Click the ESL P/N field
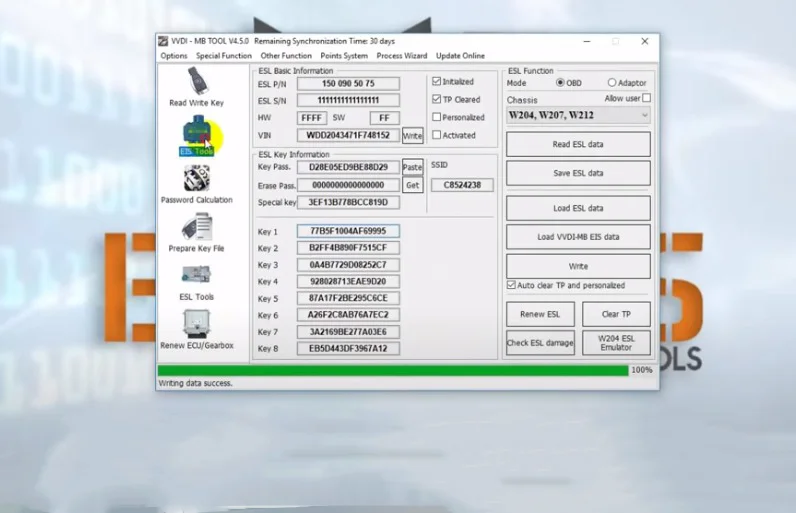796x513 pixels. 348,84
